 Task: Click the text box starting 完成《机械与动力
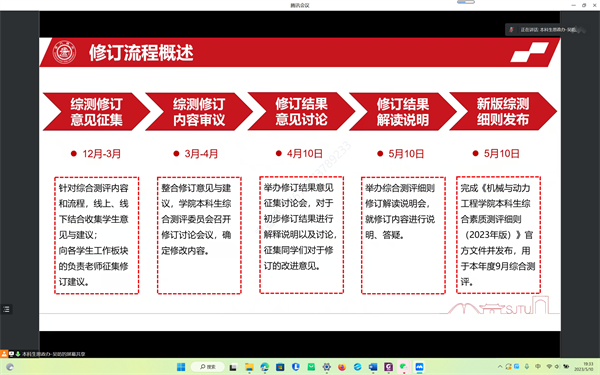pyautogui.click(x=499, y=235)
